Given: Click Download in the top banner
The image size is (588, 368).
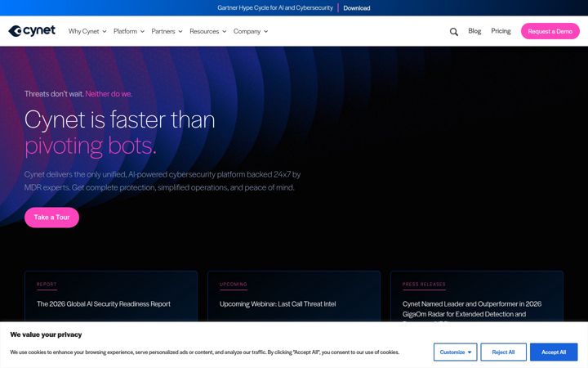Looking at the screenshot, I should (x=357, y=8).
